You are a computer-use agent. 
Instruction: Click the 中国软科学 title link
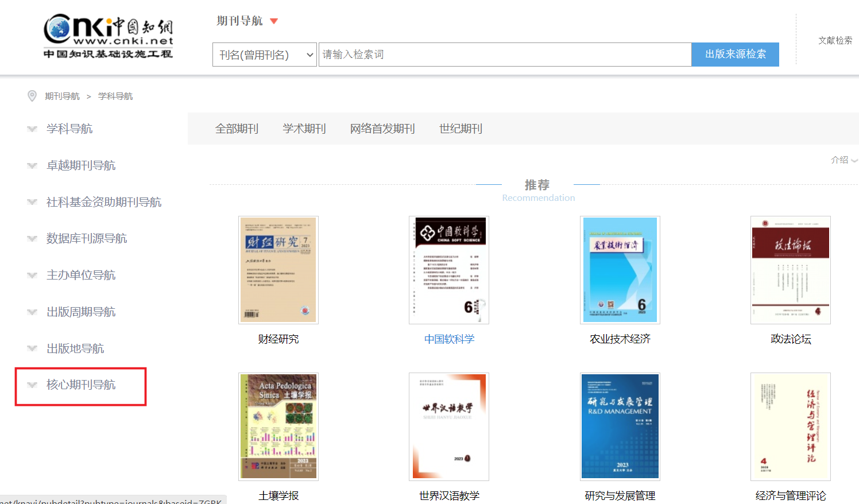[449, 339]
